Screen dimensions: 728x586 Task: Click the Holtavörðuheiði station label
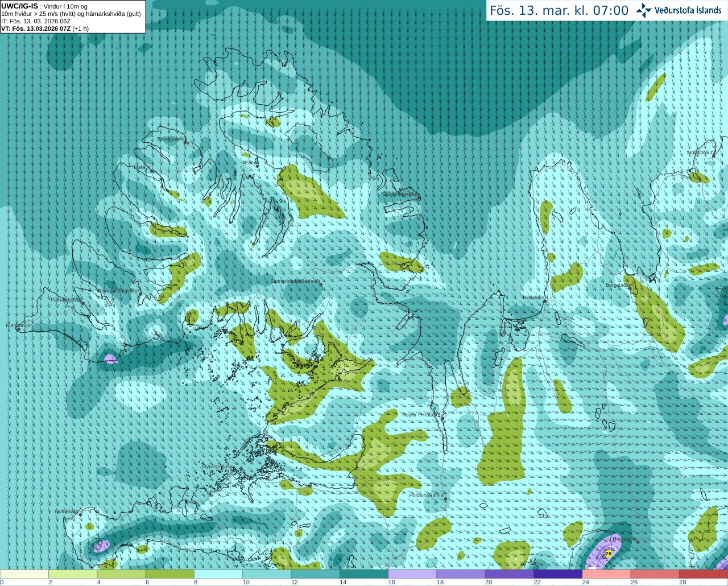pos(427,496)
